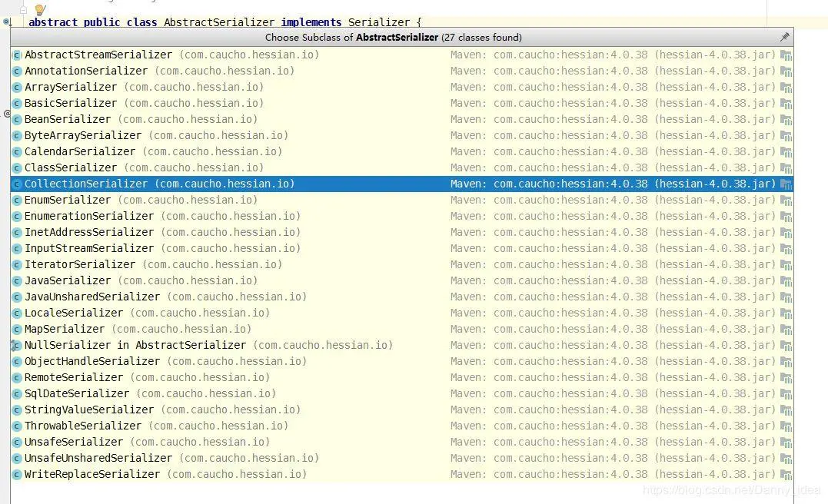The width and height of the screenshot is (828, 504).
Task: Navigate to UnsafeSerializer class
Action: click(x=402, y=442)
